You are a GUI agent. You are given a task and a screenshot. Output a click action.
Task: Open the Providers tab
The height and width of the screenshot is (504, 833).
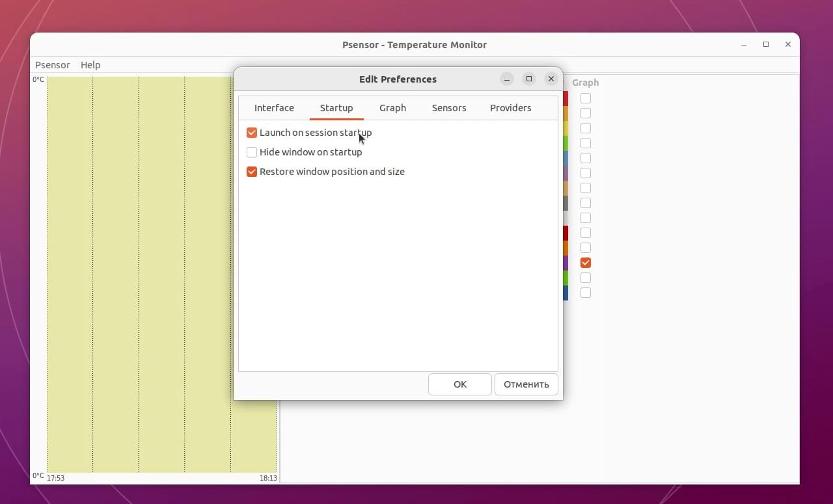tap(511, 108)
